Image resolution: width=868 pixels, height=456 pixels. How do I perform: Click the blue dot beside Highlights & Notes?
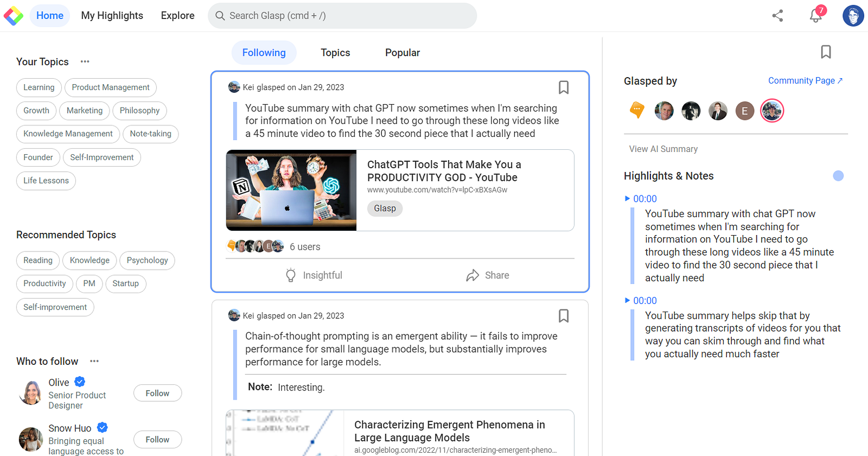pos(838,176)
